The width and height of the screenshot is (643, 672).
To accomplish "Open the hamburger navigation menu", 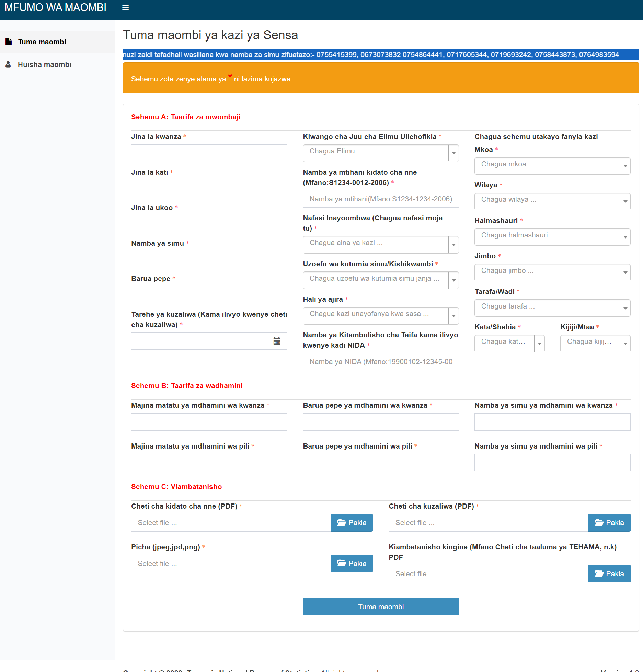I will point(125,7).
